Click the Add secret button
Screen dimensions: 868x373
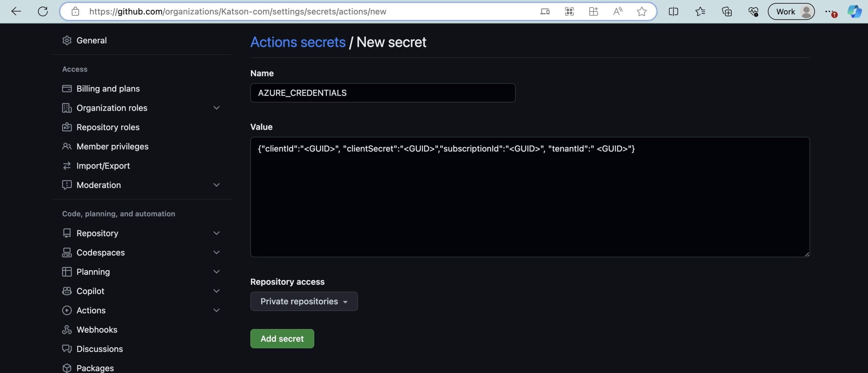point(282,338)
